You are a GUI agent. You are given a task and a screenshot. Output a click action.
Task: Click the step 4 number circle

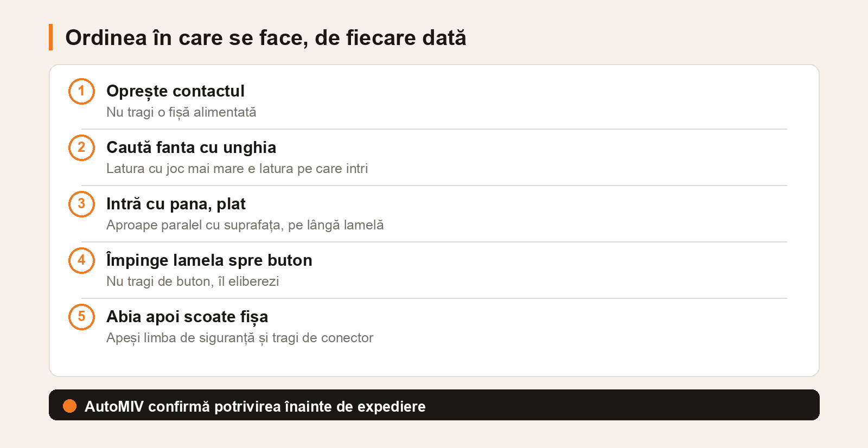[81, 260]
